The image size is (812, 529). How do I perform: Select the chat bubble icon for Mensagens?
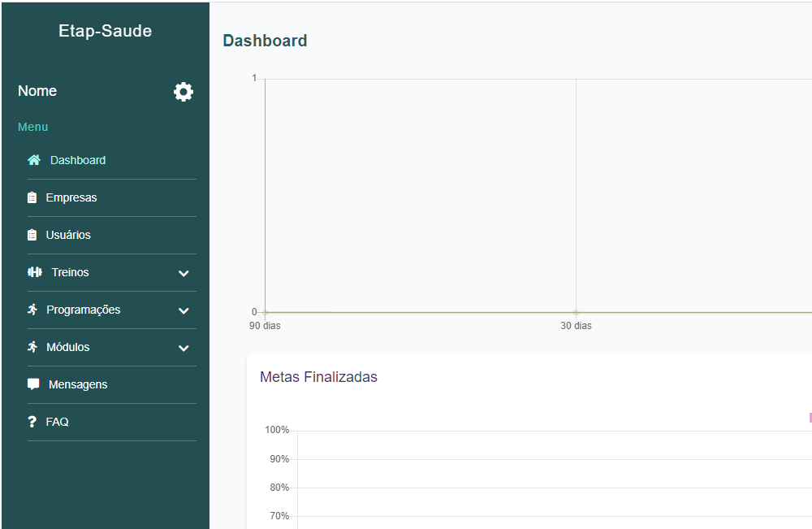33,384
